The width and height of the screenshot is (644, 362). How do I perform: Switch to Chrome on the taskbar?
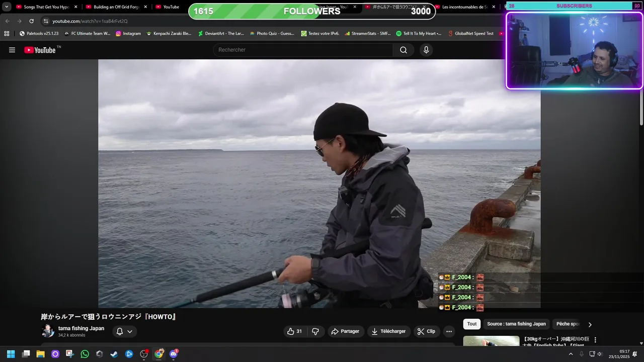[x=159, y=354]
